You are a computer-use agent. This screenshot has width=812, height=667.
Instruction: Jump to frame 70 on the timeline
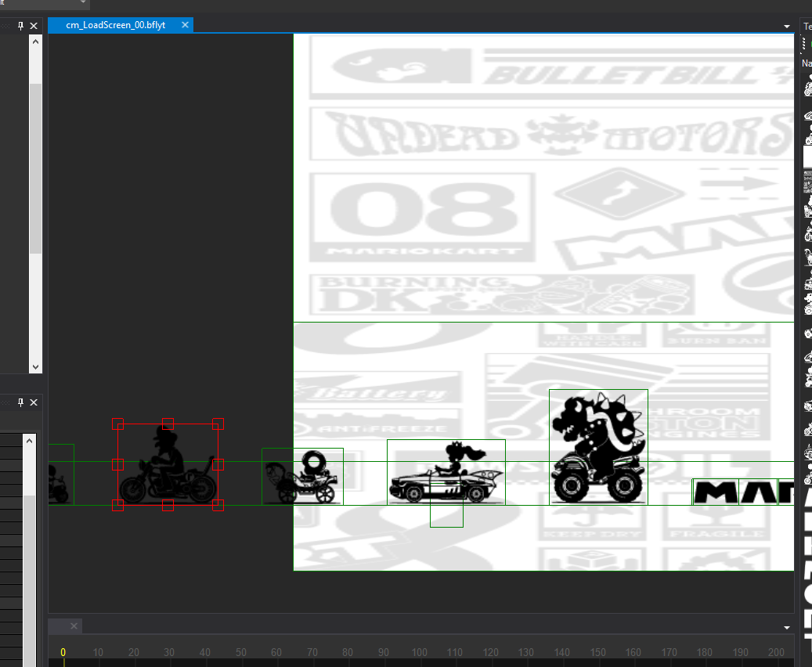pyautogui.click(x=312, y=652)
